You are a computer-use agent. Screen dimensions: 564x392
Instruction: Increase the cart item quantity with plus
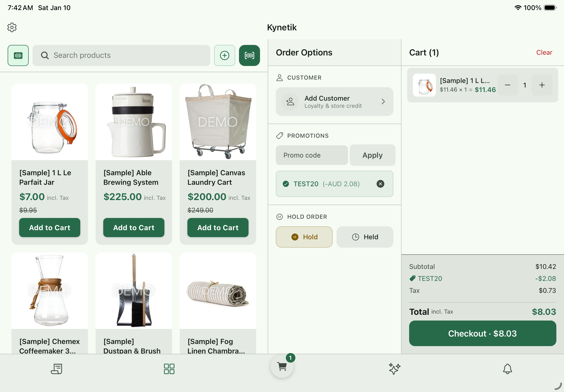(542, 85)
